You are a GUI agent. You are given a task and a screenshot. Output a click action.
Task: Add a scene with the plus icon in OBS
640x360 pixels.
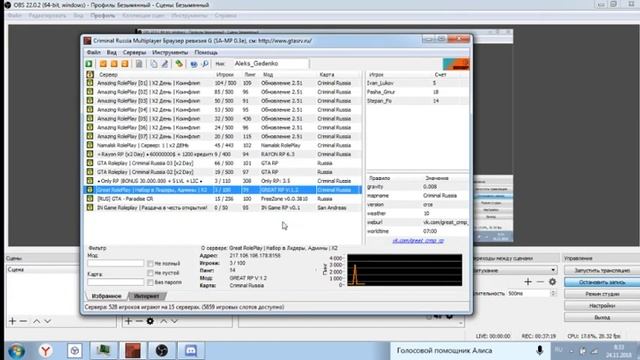(x=12, y=321)
